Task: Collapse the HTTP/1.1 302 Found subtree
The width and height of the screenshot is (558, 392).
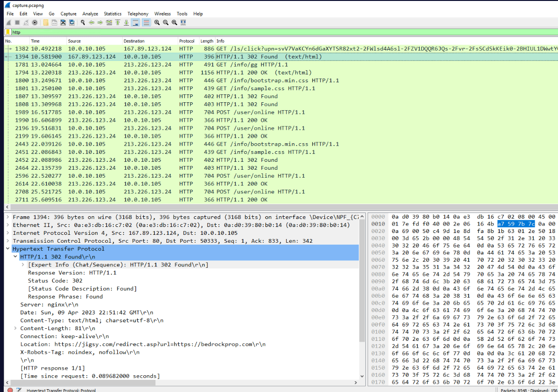Action: (15, 257)
